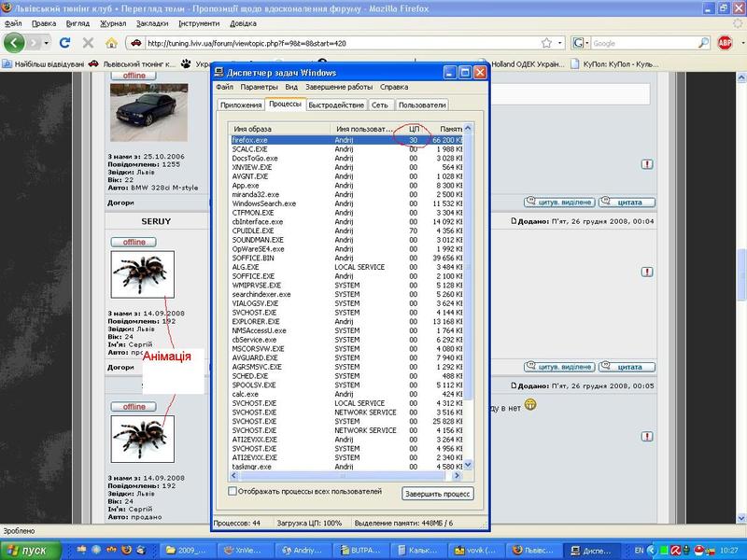The image size is (747, 560).
Task: Click the process list vertical scrollbar down arrow
Action: pos(468,465)
